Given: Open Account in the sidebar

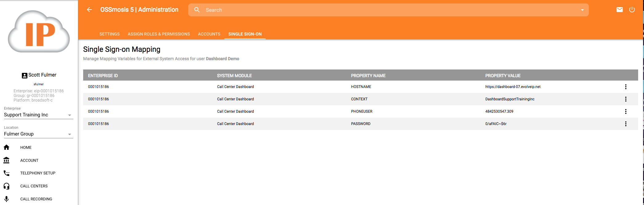Looking at the screenshot, I should coord(29,161).
